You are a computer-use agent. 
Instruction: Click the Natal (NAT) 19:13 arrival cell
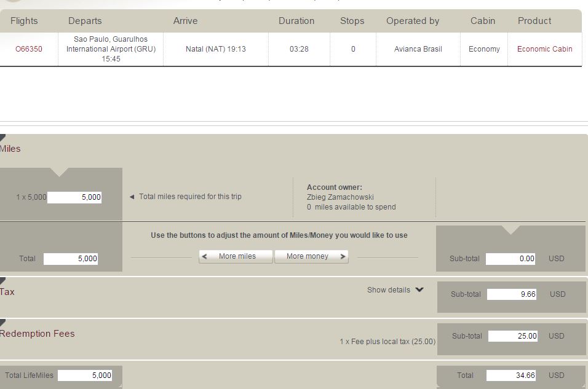(x=216, y=49)
